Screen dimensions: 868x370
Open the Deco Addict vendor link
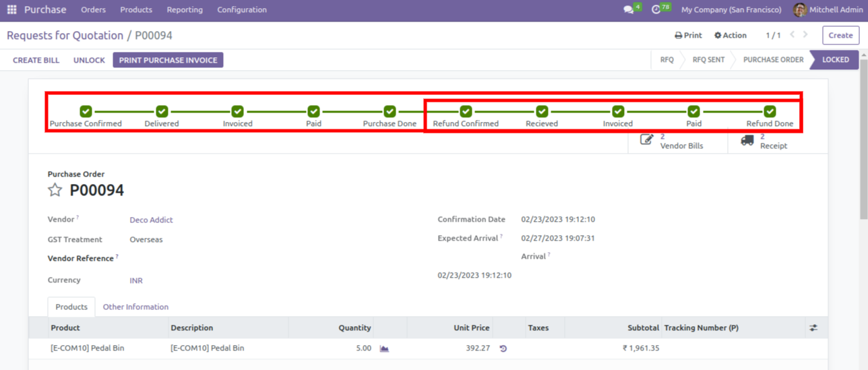click(151, 220)
